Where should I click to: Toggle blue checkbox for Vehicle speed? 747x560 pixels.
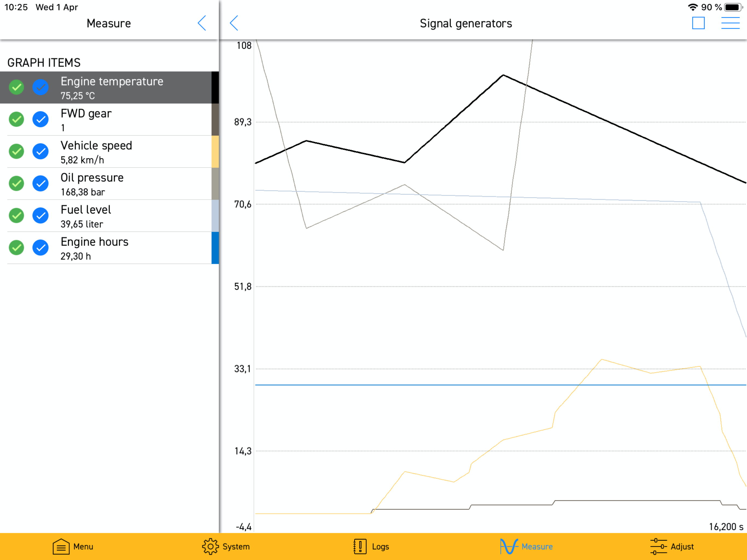pos(40,151)
